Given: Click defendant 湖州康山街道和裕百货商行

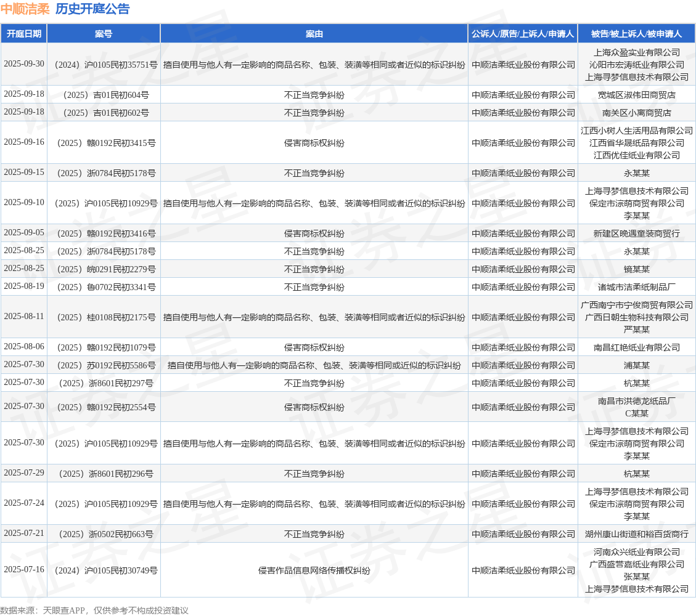Looking at the screenshot, I should 637,534.
